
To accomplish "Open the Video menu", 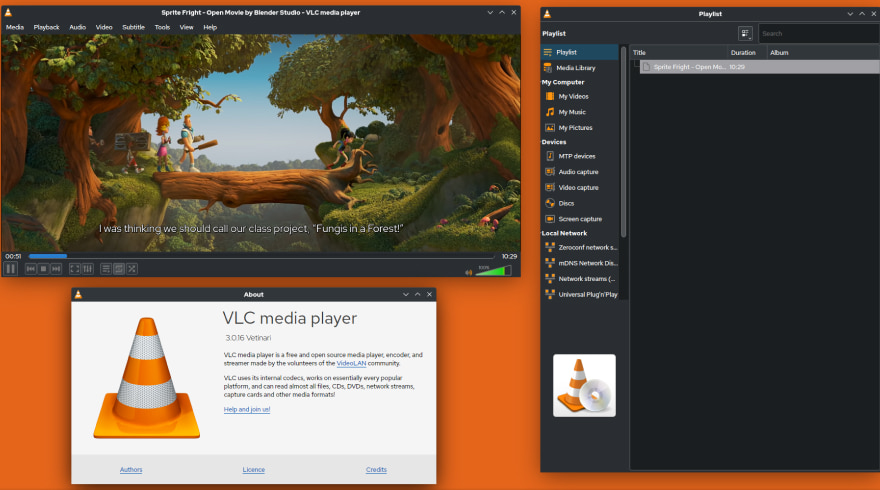I will [x=104, y=27].
